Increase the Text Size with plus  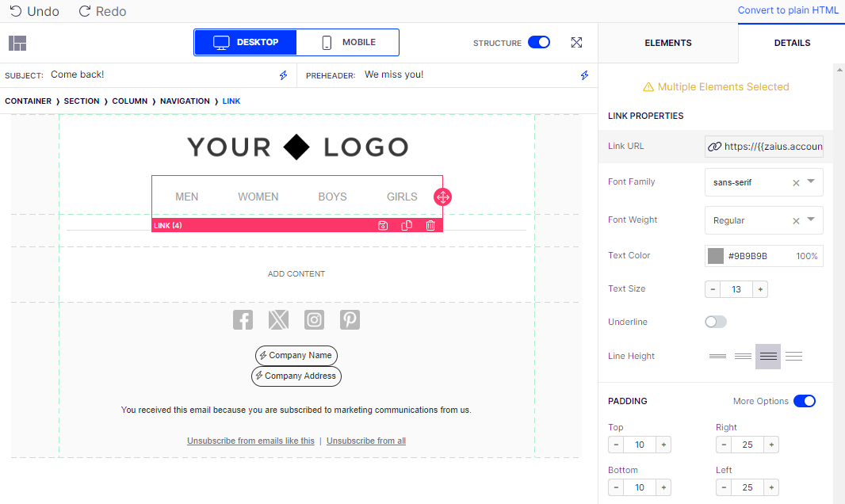(x=760, y=289)
